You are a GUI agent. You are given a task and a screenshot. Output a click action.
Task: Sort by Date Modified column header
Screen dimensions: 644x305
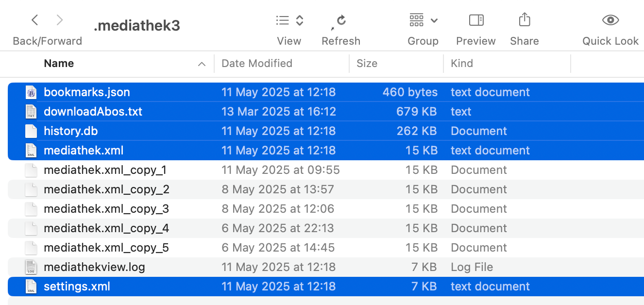pos(257,63)
